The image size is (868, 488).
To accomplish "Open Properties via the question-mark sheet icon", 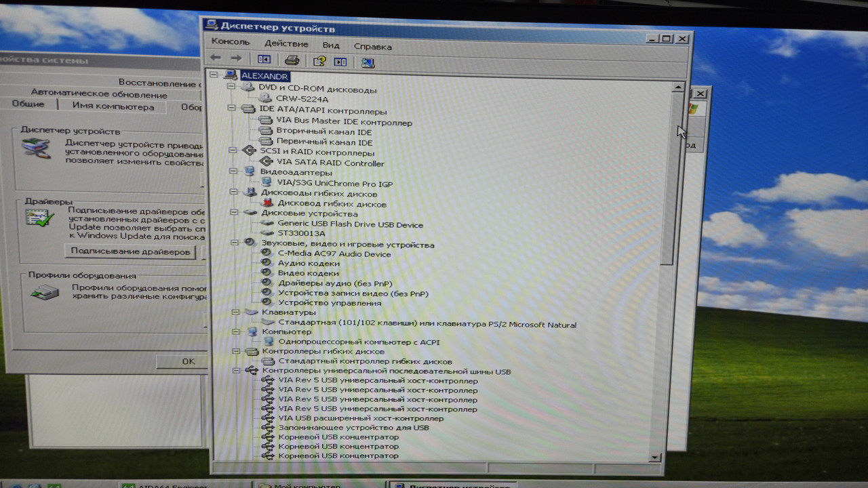I will tap(319, 61).
